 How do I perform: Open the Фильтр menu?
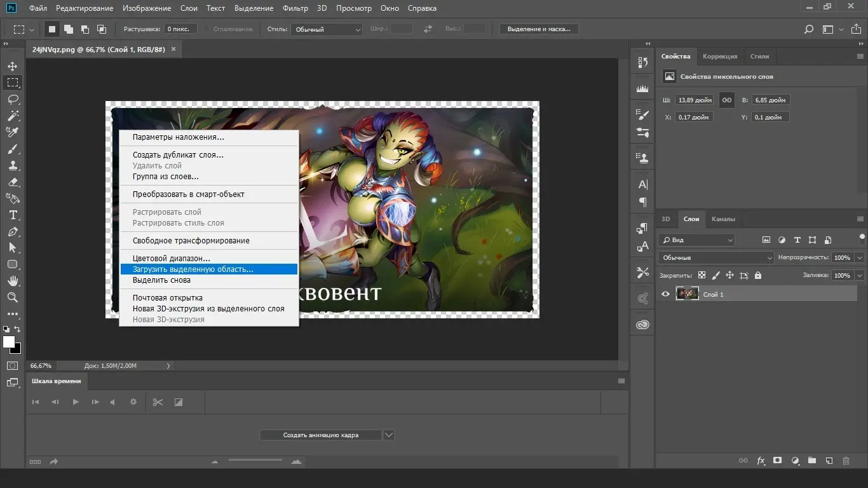coord(295,8)
